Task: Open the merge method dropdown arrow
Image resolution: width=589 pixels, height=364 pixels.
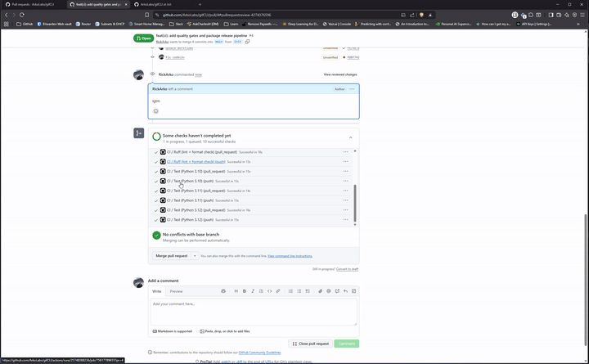Action: coord(195,256)
